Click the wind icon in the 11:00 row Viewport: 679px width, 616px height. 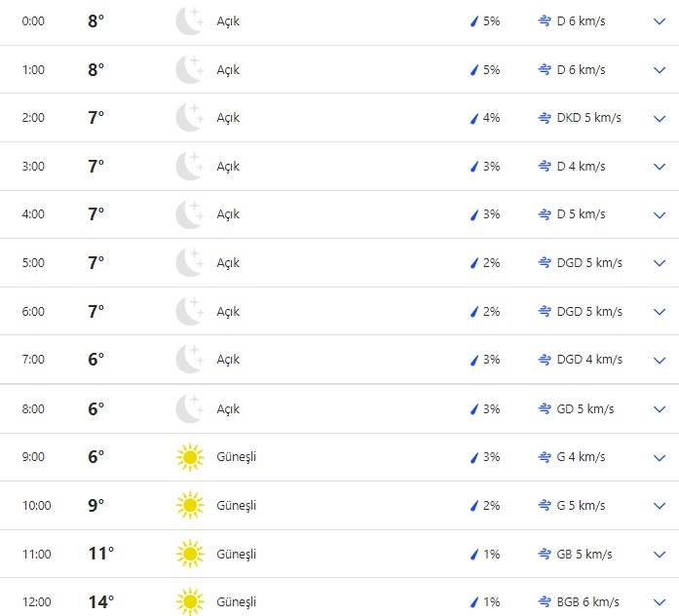[x=546, y=554]
